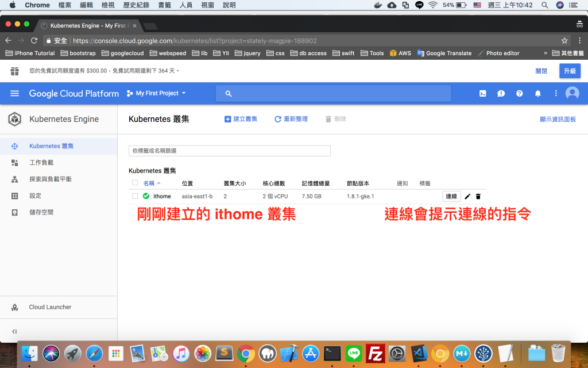
Task: Open the googlecloud bookmark folder
Action: pyautogui.click(x=123, y=53)
